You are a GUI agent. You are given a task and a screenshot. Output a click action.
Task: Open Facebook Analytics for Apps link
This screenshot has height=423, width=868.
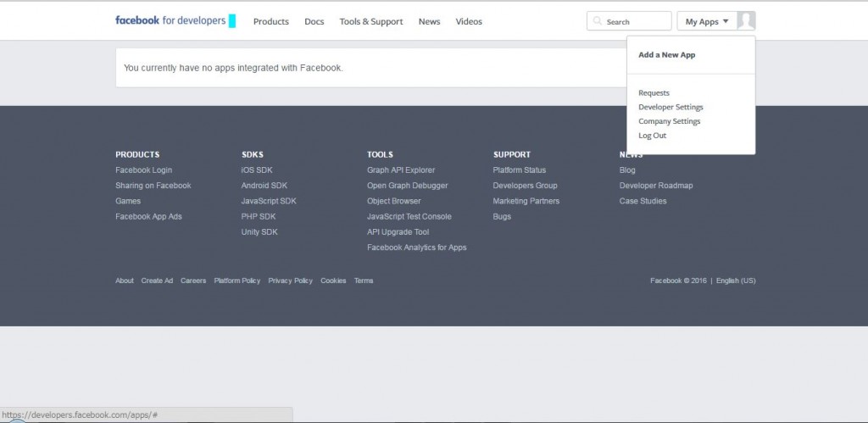tap(416, 248)
